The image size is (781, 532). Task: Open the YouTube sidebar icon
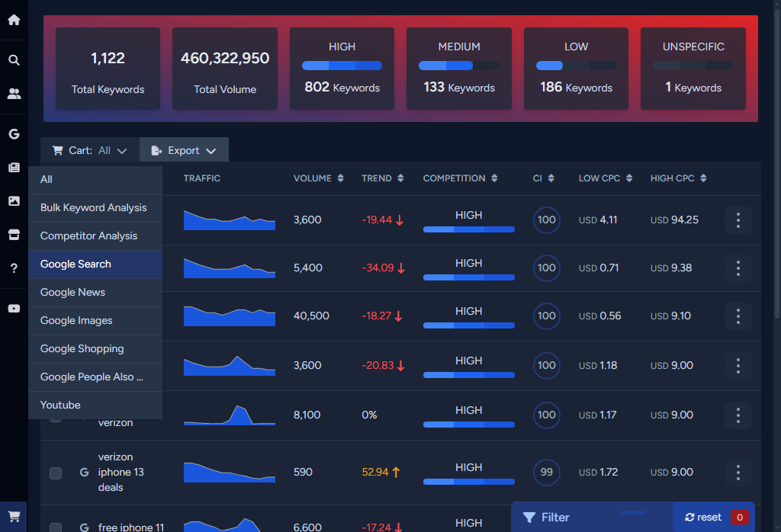pyautogui.click(x=14, y=309)
